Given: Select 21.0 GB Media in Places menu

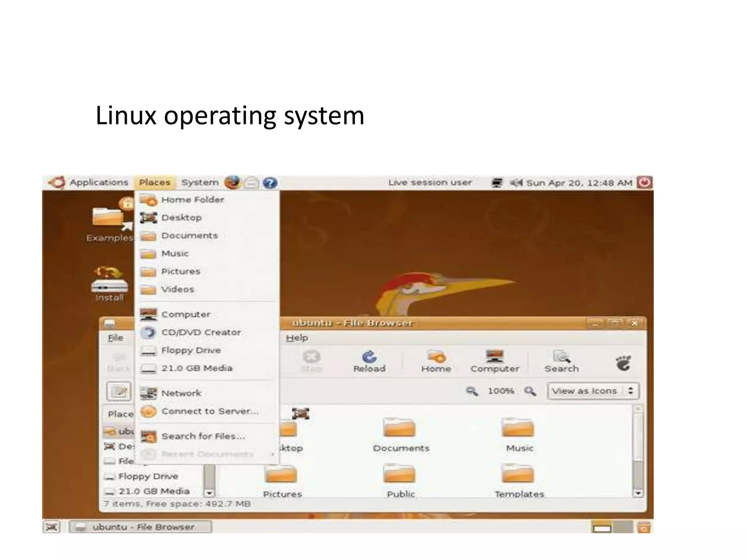Looking at the screenshot, I should pos(207,368).
